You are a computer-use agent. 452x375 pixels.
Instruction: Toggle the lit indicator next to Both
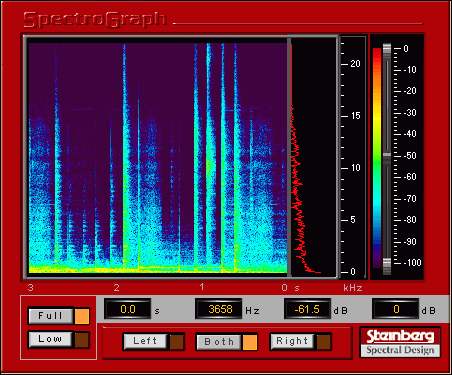pos(250,342)
